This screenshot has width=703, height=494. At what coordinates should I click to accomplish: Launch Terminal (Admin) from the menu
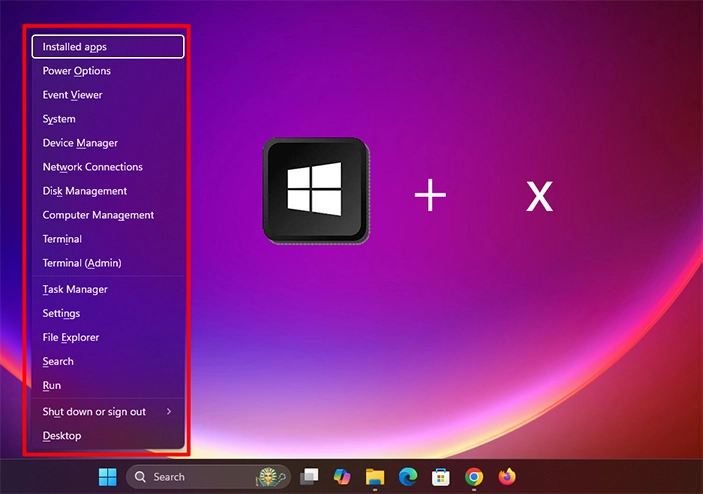[82, 263]
